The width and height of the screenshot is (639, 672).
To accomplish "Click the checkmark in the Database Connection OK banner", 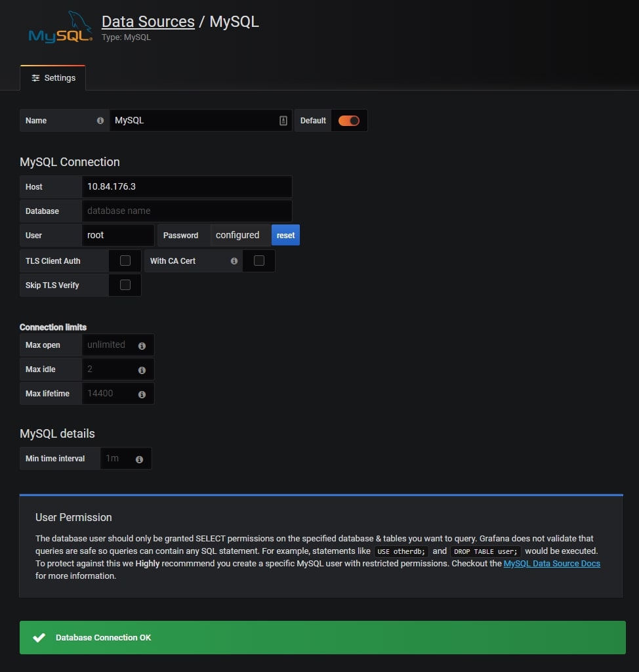I will pyautogui.click(x=39, y=637).
